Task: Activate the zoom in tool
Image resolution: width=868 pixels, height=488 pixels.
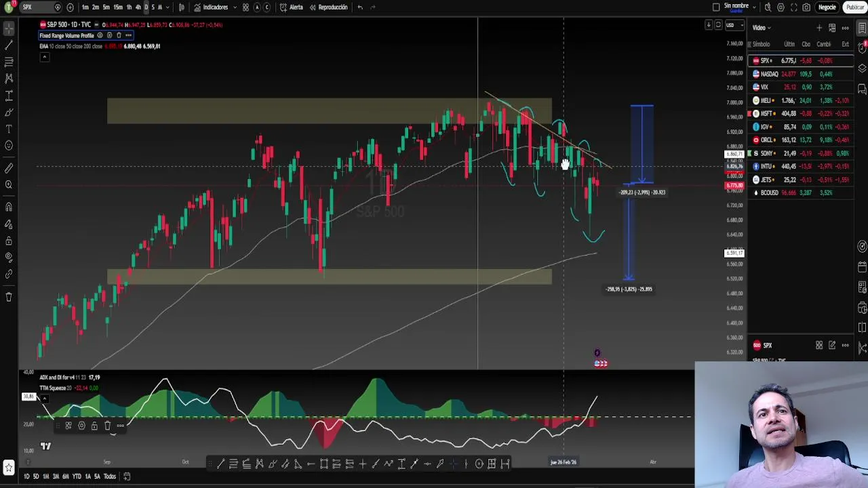Action: [9, 184]
